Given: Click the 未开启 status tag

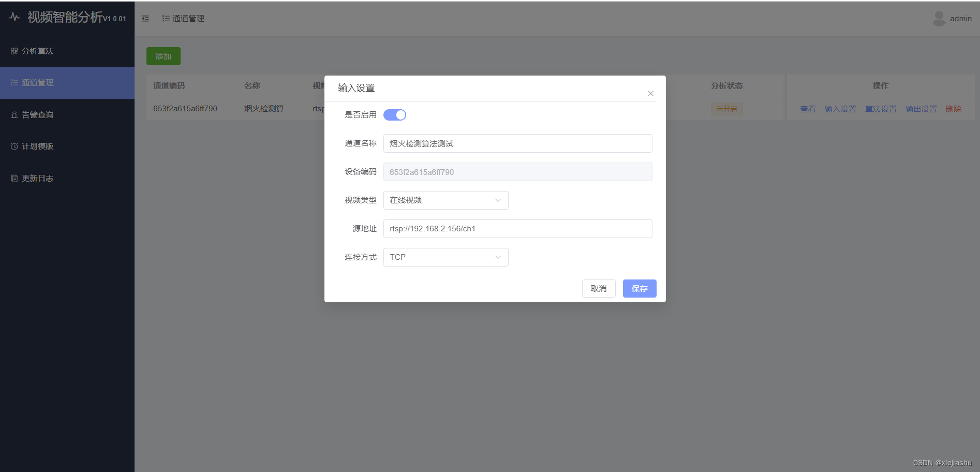Looking at the screenshot, I should 726,109.
